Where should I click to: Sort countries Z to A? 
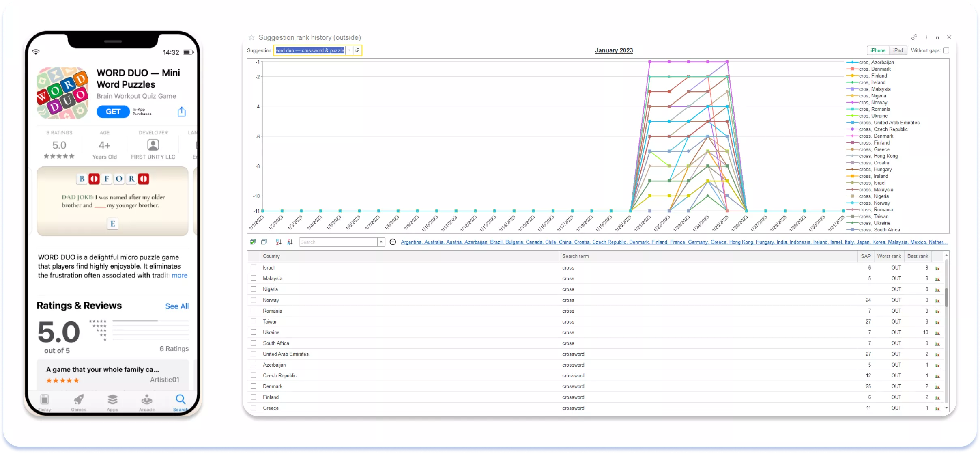click(x=290, y=242)
